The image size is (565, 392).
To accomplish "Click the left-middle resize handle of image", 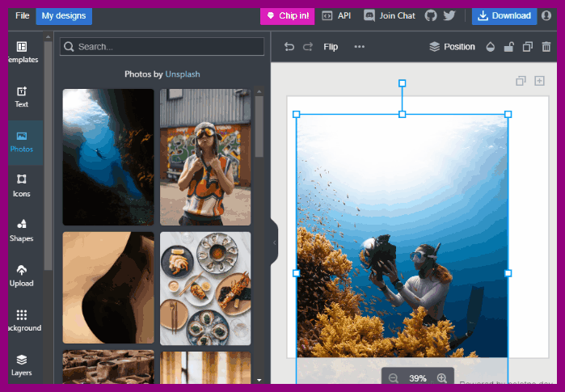I will [x=296, y=273].
